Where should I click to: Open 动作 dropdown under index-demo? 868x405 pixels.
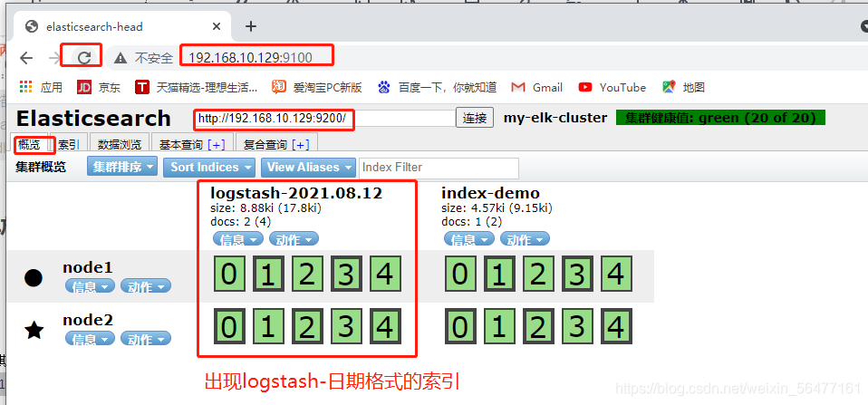coord(525,239)
